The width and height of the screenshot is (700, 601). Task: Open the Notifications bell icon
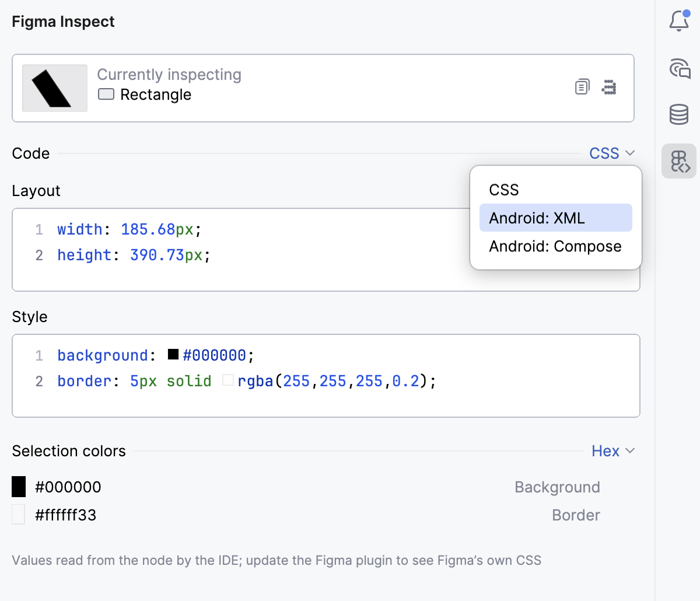tap(679, 21)
